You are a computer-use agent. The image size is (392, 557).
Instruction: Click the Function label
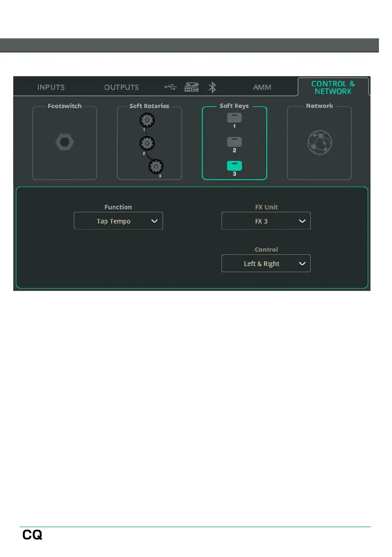click(118, 207)
